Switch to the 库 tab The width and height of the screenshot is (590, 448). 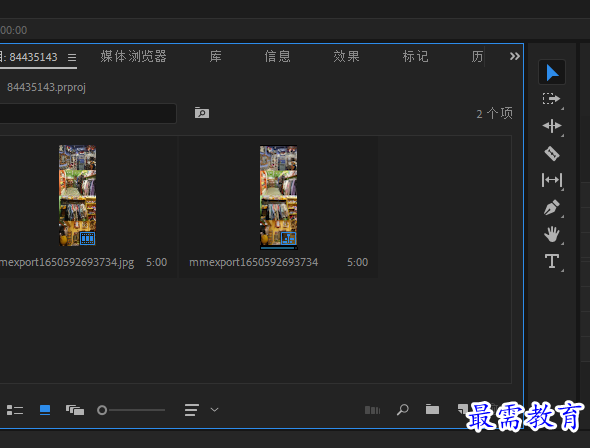[x=216, y=56]
